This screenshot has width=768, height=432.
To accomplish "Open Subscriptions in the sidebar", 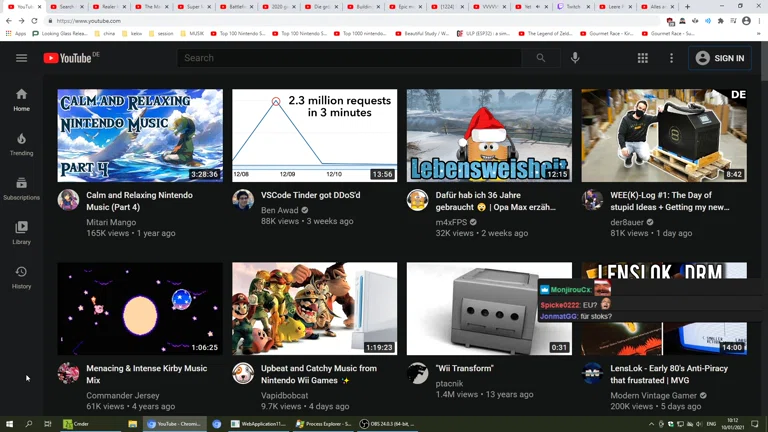I will [21, 189].
